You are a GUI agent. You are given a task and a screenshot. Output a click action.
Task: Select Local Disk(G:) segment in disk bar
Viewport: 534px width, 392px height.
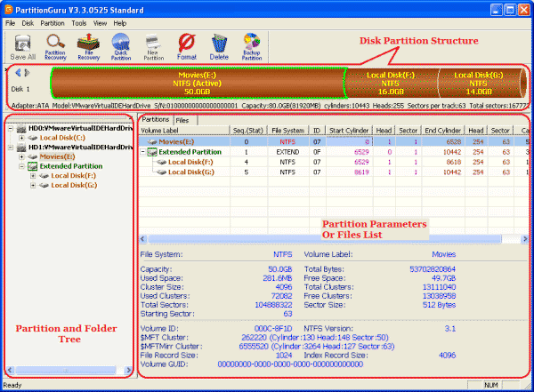click(x=479, y=84)
